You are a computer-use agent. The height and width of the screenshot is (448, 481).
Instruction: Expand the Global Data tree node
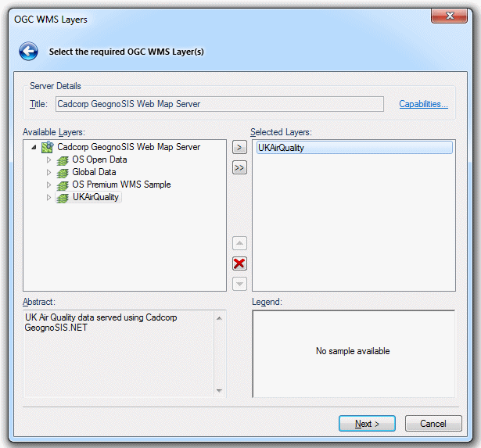pyautogui.click(x=48, y=172)
